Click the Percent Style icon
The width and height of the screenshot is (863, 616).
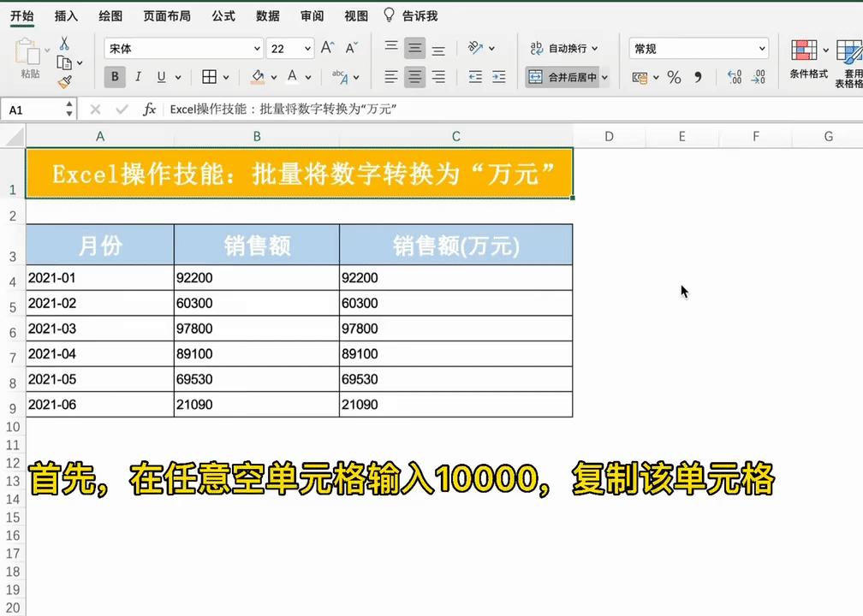673,76
